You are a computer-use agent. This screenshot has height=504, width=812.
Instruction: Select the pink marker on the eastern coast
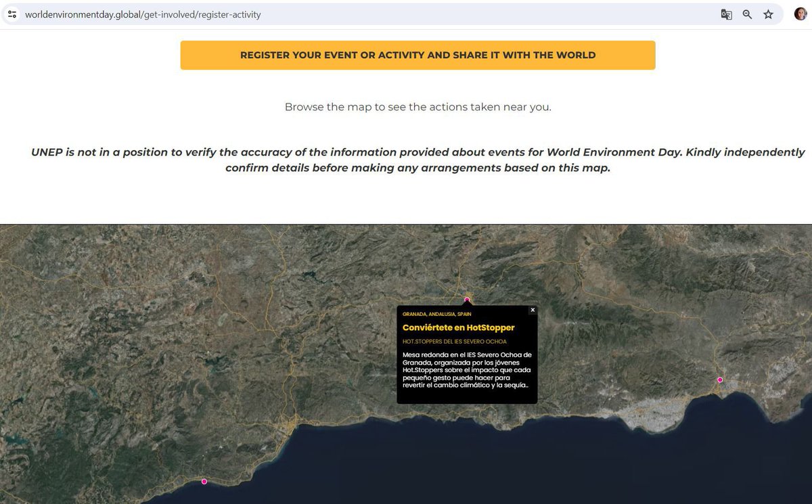pyautogui.click(x=720, y=380)
